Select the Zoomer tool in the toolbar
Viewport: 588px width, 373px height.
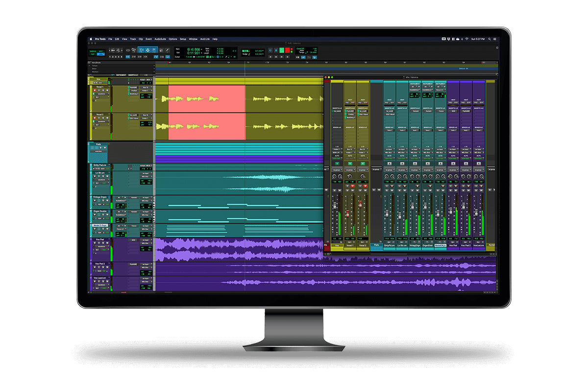[x=133, y=50]
